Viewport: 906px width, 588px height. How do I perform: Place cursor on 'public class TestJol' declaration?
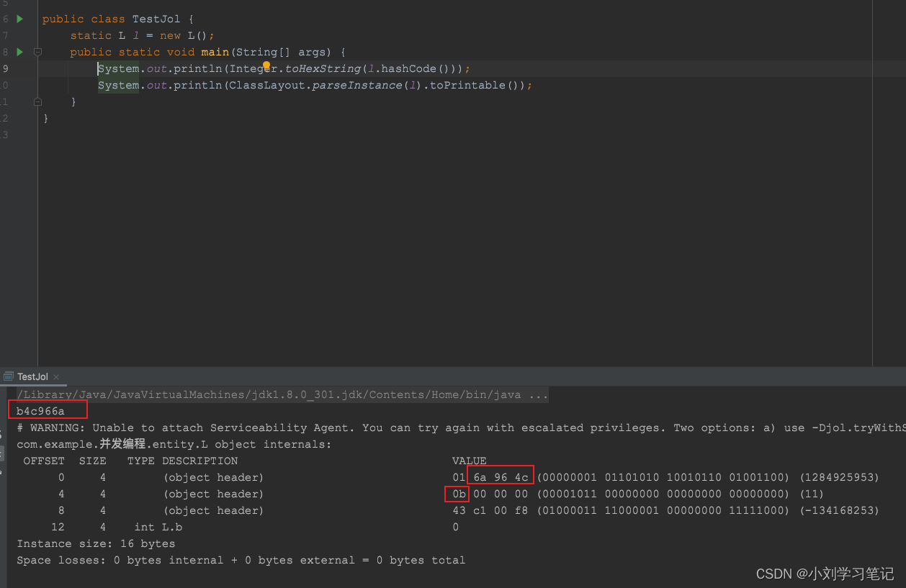pyautogui.click(x=118, y=19)
